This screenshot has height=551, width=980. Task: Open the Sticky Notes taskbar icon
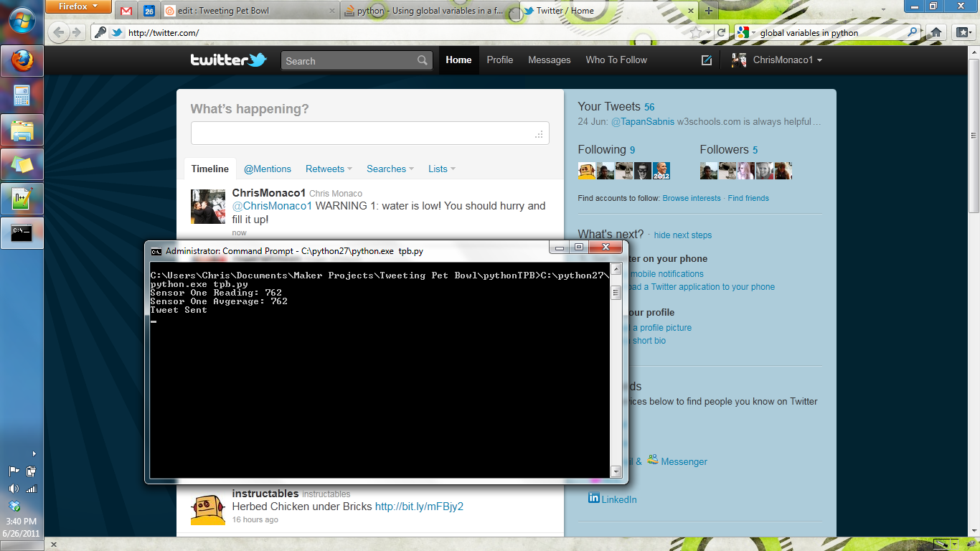click(22, 164)
